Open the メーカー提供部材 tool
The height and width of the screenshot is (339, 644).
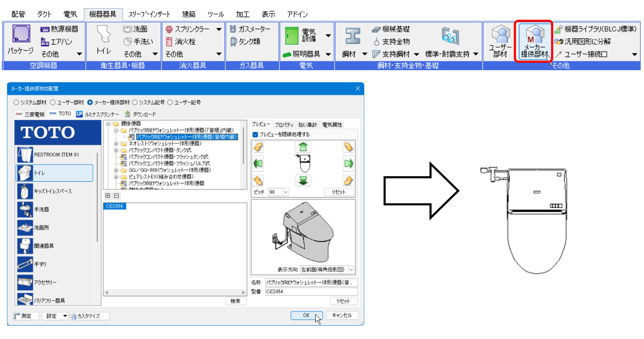[x=534, y=42]
